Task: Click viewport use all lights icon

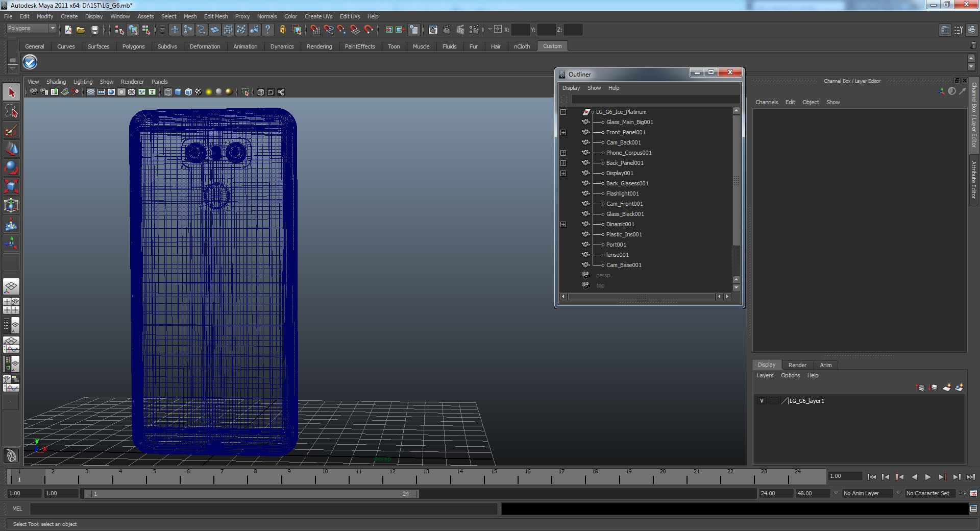Action: [208, 92]
